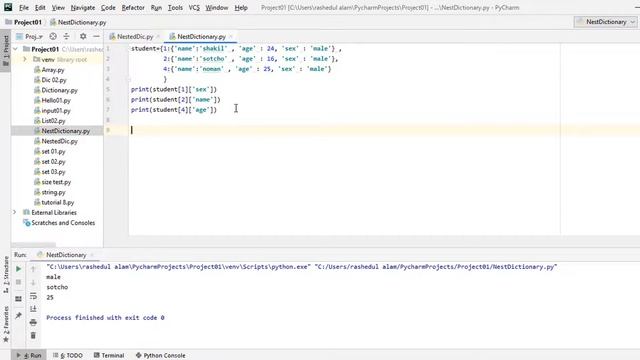Open the Code menu
The height and width of the screenshot is (360, 640).
[108, 8]
